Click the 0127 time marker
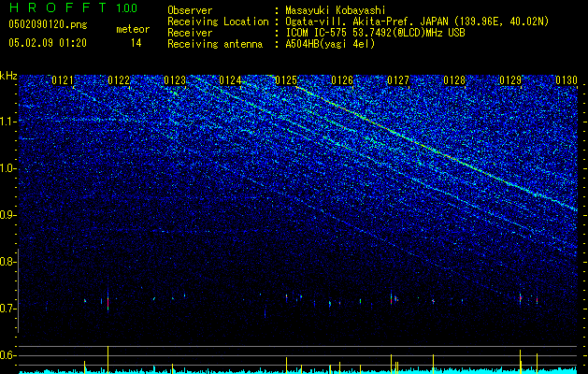This screenshot has height=374, width=588. [x=398, y=80]
